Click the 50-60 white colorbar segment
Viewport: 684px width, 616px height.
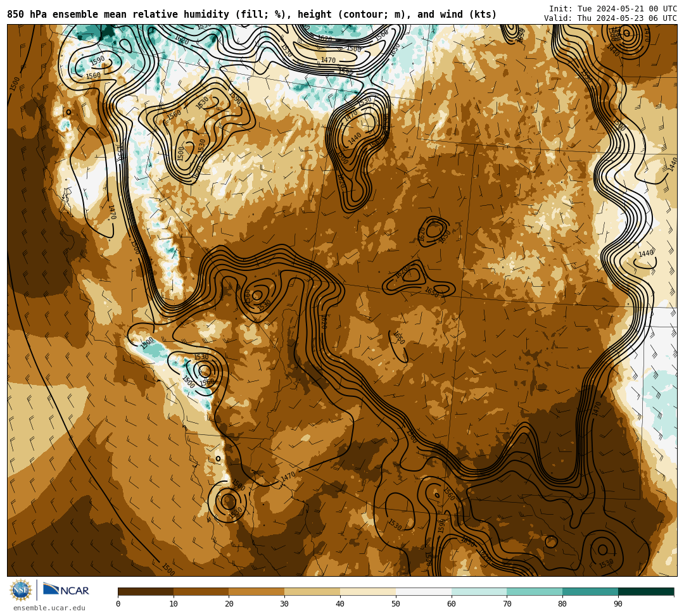click(x=424, y=591)
